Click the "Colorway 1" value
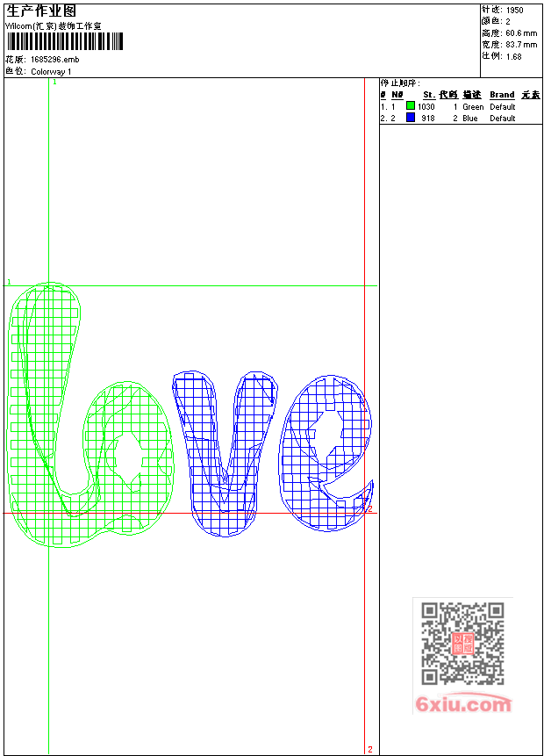The height and width of the screenshot is (756, 544). [51, 72]
